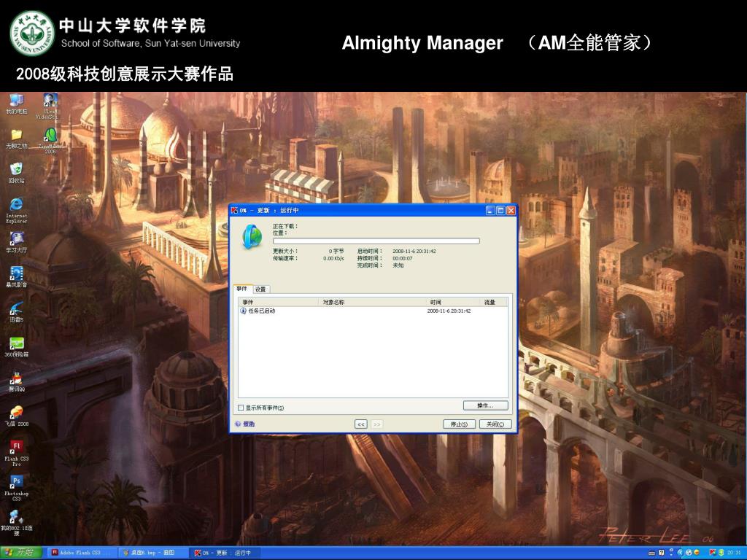Click the info icon beside 任务已启动

243,311
